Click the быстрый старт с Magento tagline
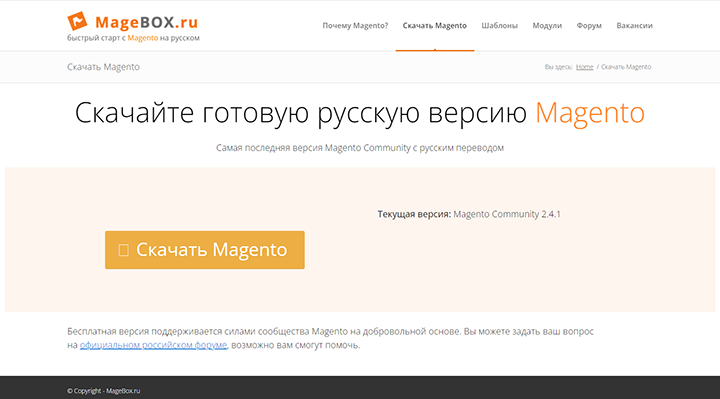The image size is (720, 399). (133, 38)
